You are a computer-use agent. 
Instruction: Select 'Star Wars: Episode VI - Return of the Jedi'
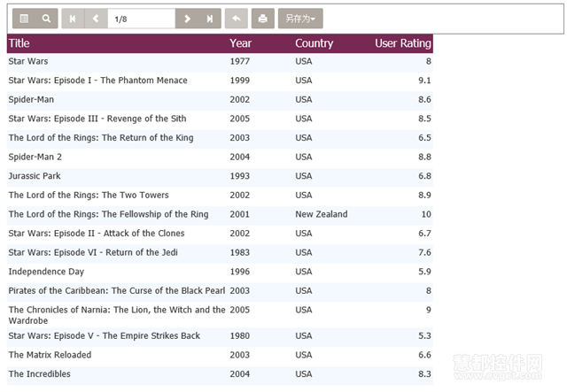click(x=93, y=253)
